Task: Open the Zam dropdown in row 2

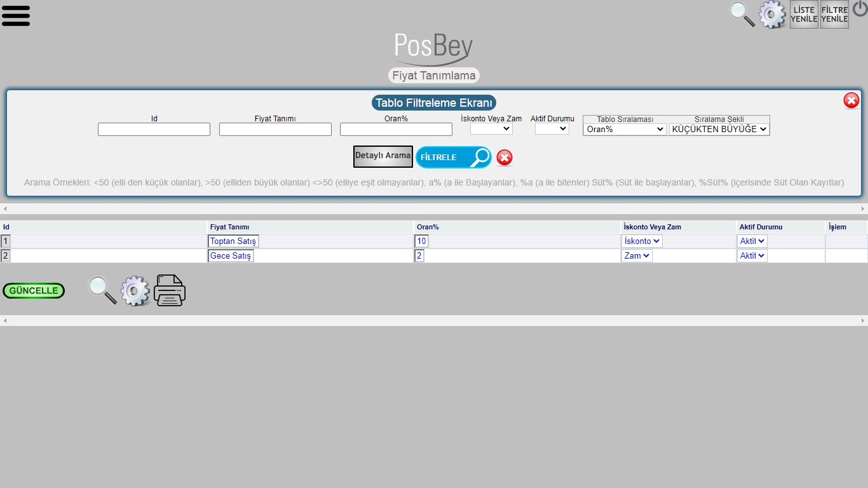Action: coord(637,256)
